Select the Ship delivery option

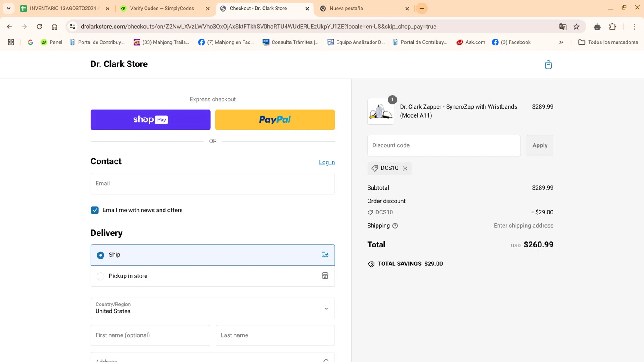point(213,255)
